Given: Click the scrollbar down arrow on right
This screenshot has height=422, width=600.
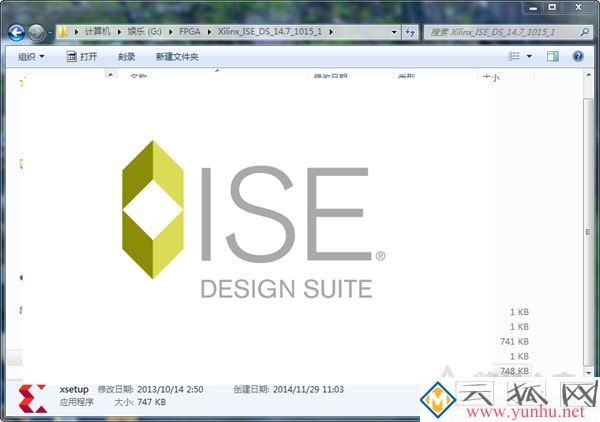Looking at the screenshot, I should coord(588,372).
